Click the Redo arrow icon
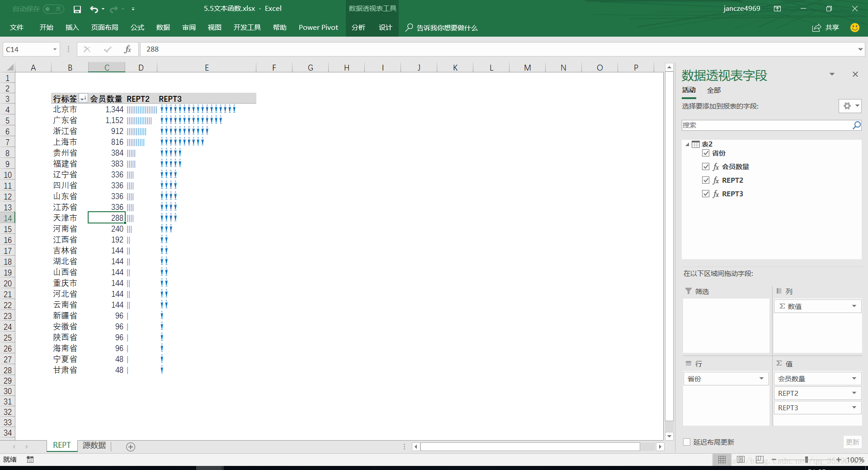This screenshot has height=470, width=868. [x=113, y=9]
